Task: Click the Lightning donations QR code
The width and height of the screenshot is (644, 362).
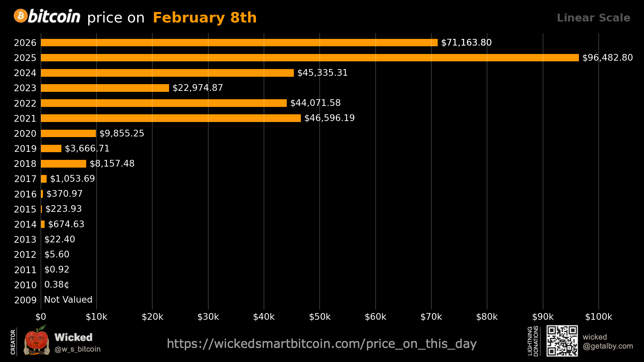Action: (x=562, y=341)
